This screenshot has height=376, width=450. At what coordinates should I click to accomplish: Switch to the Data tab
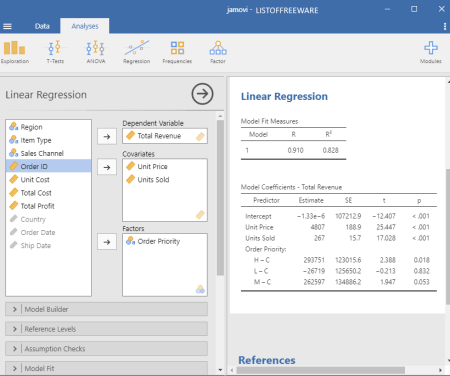coord(42,26)
